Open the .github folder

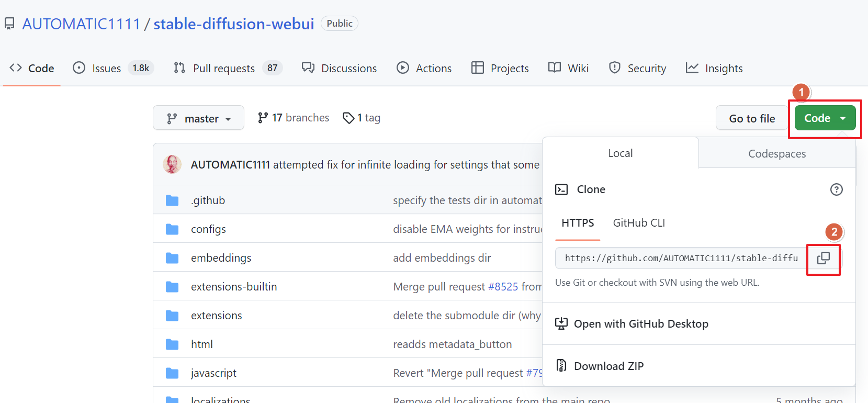(x=208, y=200)
